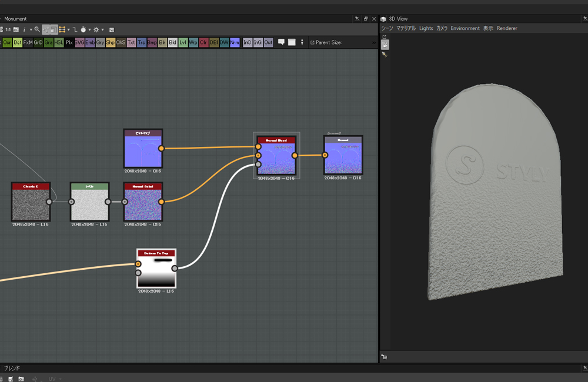Toggle the node alignment display button
Screen dimensions: 588x382
click(x=54, y=29)
